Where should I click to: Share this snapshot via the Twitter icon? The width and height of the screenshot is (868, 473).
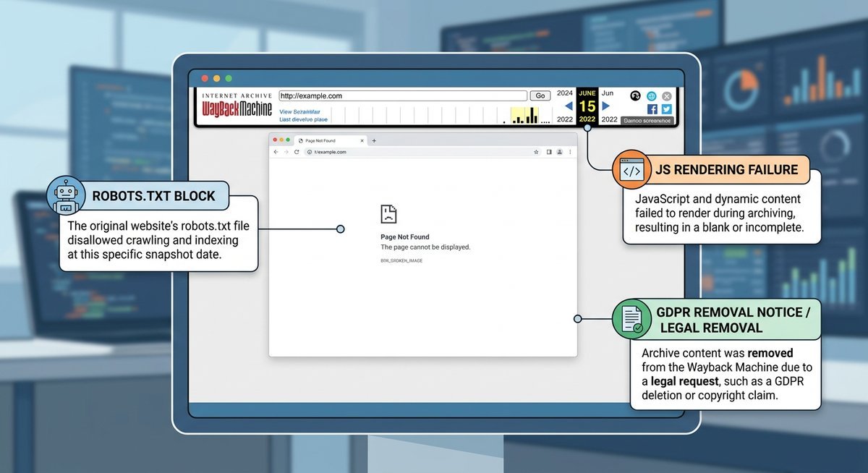(x=666, y=108)
